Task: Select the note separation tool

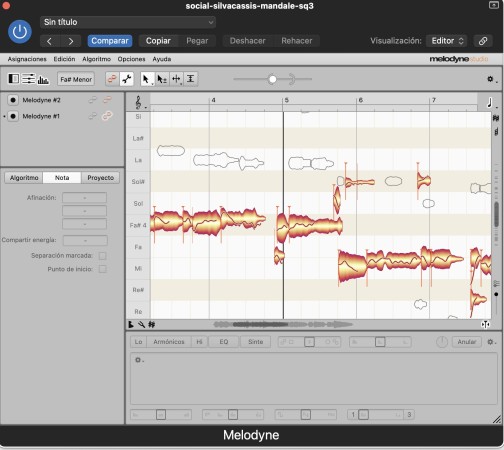Action: pyautogui.click(x=191, y=79)
